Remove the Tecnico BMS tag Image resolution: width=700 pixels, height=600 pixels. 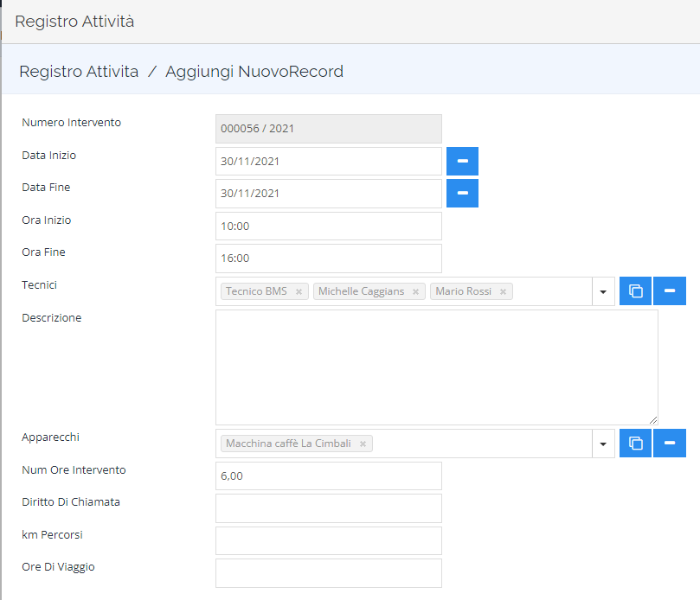pyautogui.click(x=299, y=291)
